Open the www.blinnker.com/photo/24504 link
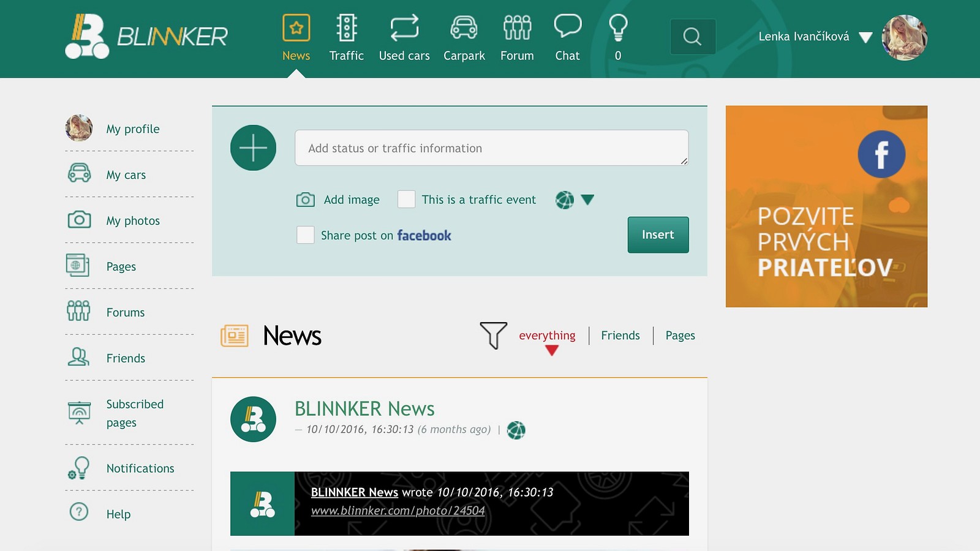The image size is (980, 551). (x=398, y=511)
